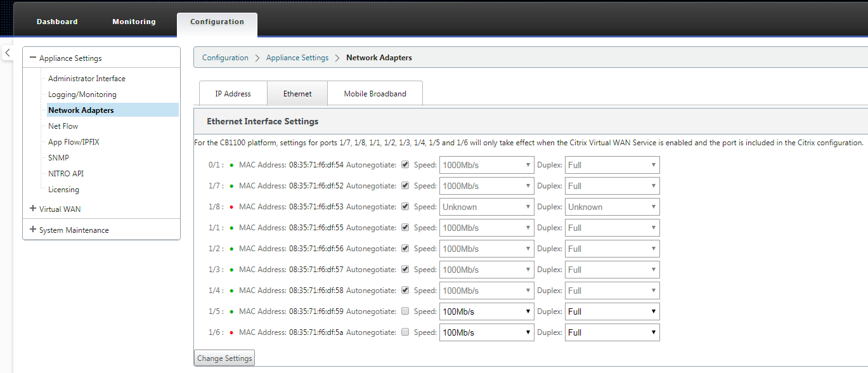Open NITRO API in the sidebar
Image resolution: width=868 pixels, height=373 pixels.
[x=66, y=174]
